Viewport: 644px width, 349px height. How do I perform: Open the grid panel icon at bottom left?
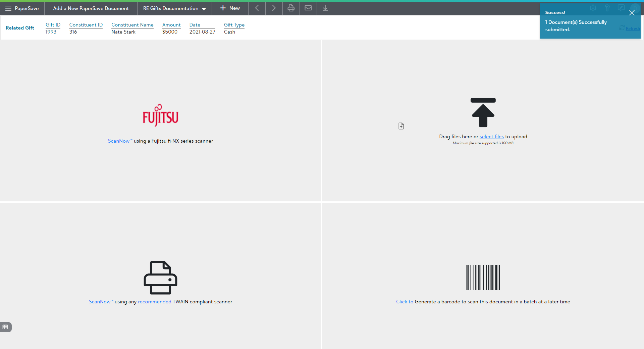5,327
